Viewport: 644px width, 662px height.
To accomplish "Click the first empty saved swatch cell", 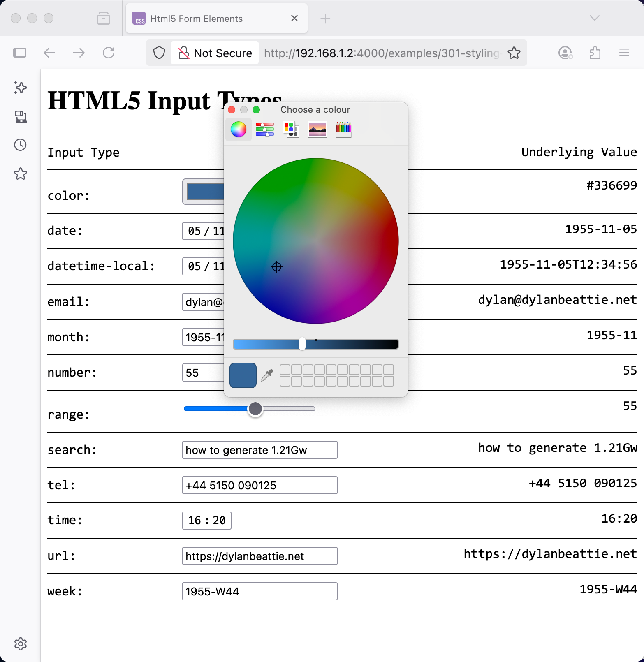I will tap(285, 370).
